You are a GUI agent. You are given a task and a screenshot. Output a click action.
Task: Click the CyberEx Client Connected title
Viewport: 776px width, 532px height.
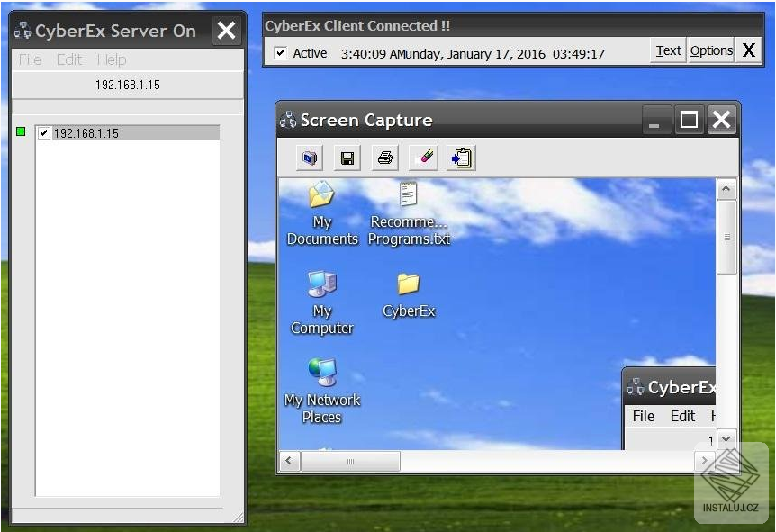click(x=357, y=26)
